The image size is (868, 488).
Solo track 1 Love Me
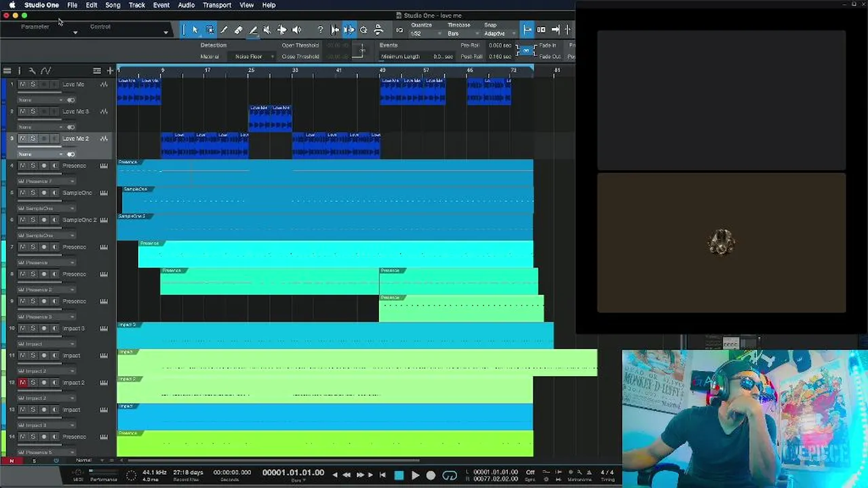click(33, 85)
